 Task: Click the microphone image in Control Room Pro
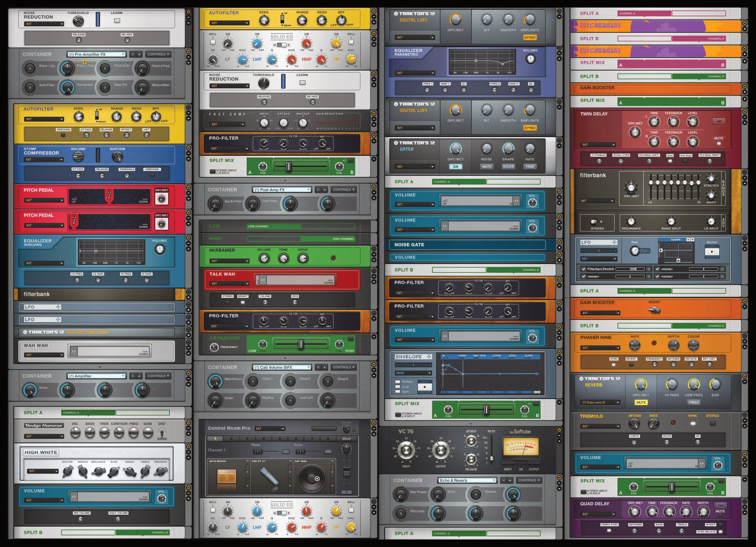(269, 477)
